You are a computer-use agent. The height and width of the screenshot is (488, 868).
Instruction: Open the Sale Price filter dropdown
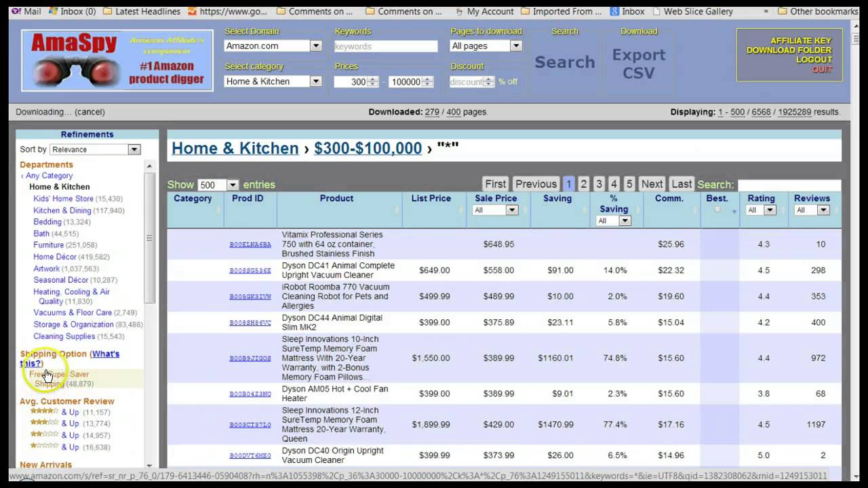496,210
